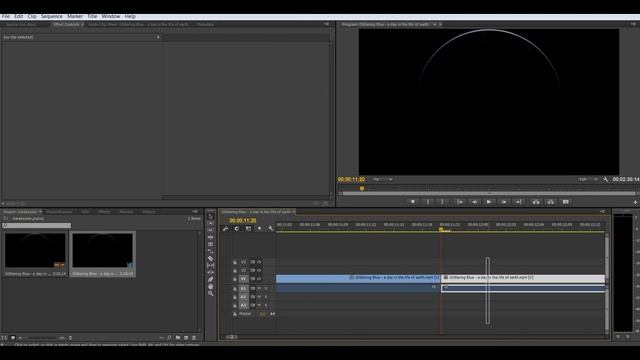The height and width of the screenshot is (360, 640).
Task: Click Mark In button
Action: 428,202
